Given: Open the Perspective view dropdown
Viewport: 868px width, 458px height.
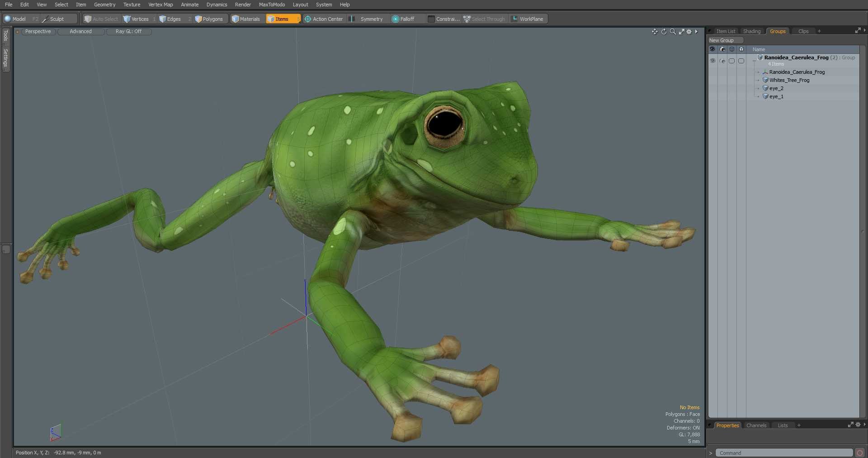Looking at the screenshot, I should coord(38,32).
